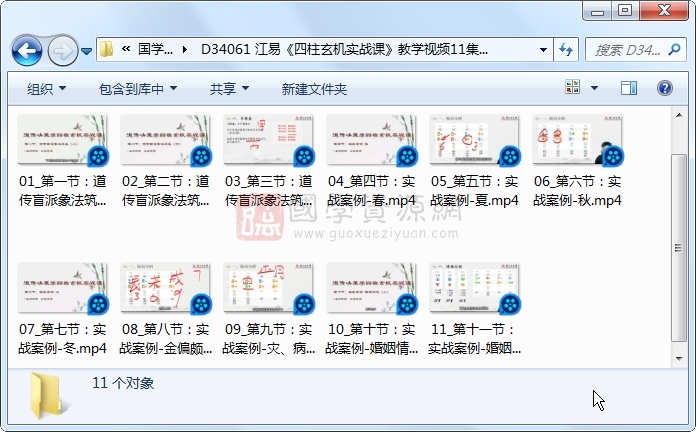Click file name 03_第三节：道传盲派象法筑...
Image resolution: width=696 pixels, height=432 pixels.
click(x=269, y=190)
